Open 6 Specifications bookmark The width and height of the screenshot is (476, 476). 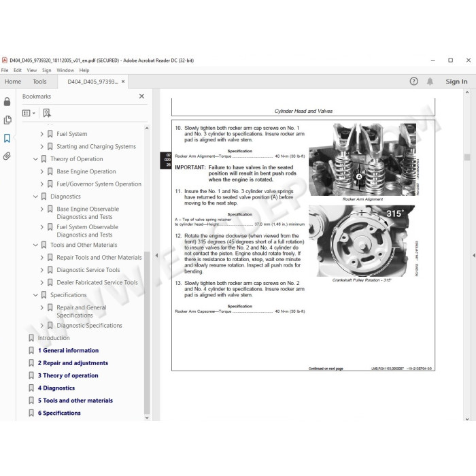tap(59, 413)
